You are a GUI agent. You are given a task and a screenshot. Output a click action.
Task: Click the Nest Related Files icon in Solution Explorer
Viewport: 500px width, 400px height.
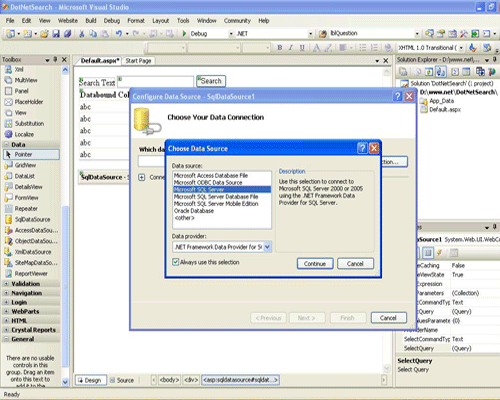tap(440, 72)
